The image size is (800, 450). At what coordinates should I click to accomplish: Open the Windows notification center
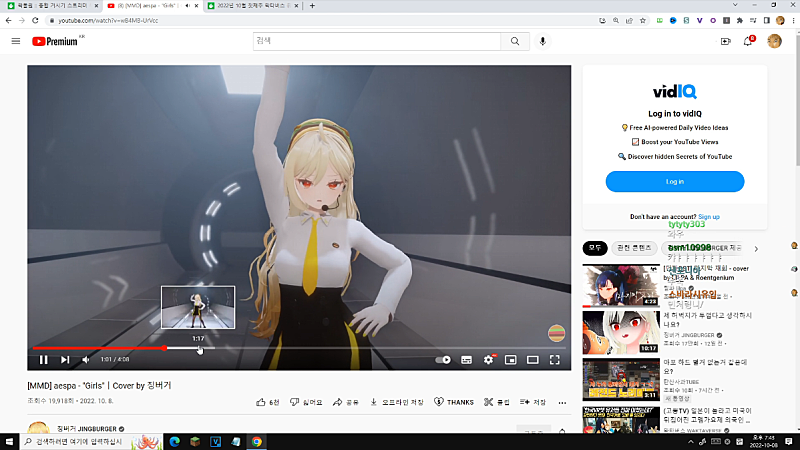click(789, 442)
